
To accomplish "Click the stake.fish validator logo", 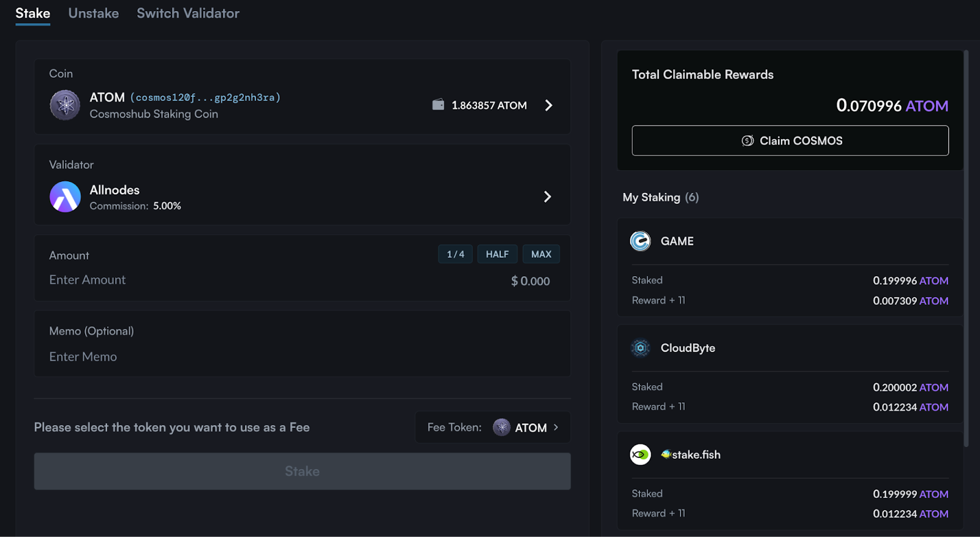I will coord(641,454).
